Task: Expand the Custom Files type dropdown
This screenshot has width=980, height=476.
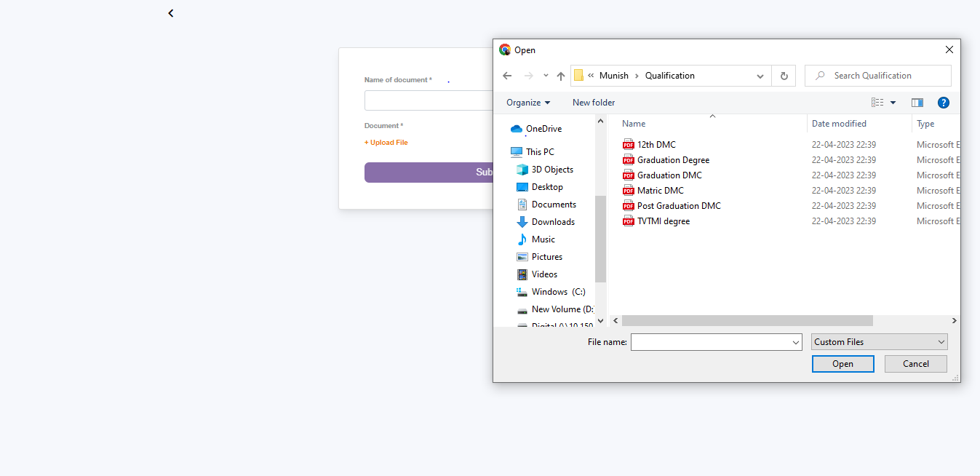Action: coord(879,342)
